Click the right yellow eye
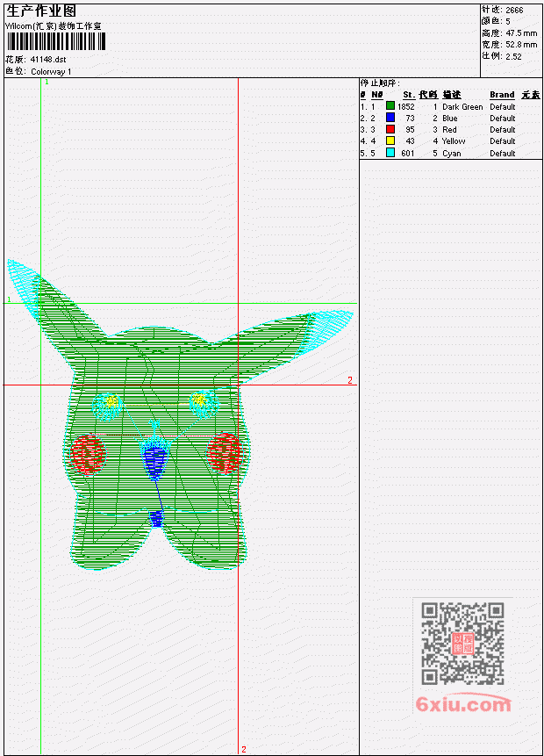This screenshot has width=544, height=756. point(198,400)
